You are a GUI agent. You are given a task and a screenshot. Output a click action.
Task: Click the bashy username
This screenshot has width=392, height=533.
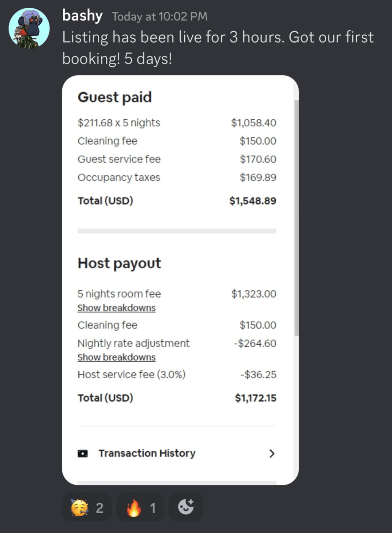(x=82, y=16)
